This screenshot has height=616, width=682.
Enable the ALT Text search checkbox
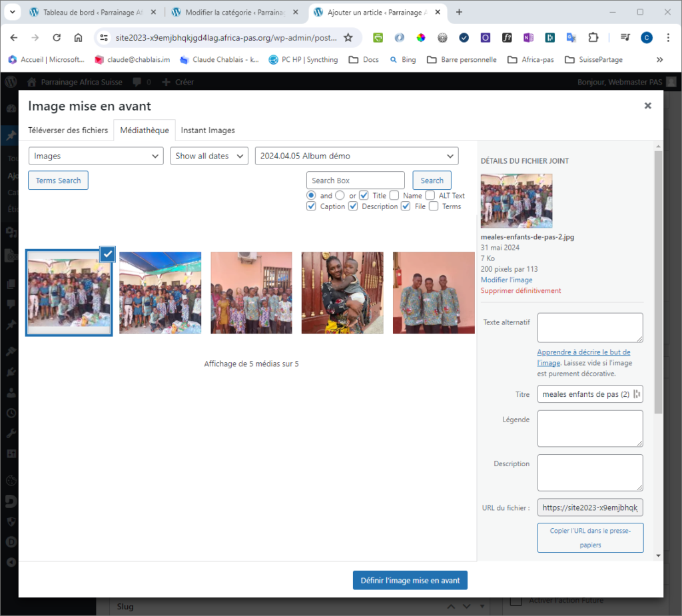[x=430, y=196]
